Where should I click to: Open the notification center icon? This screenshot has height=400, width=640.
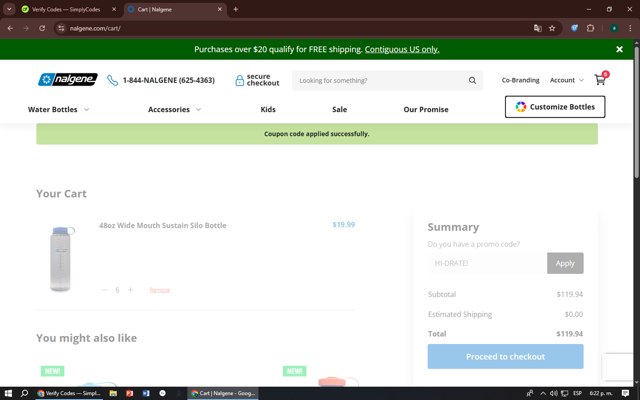pos(625,393)
